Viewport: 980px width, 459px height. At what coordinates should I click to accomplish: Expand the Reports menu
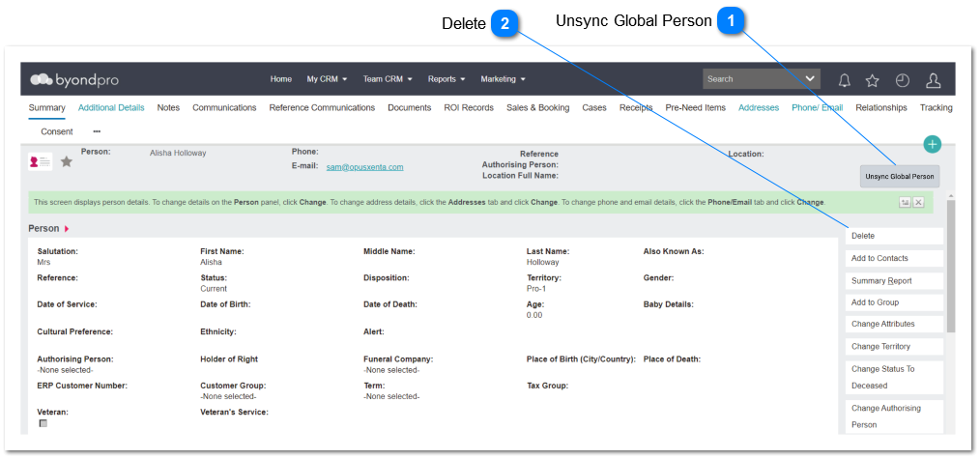pos(447,79)
